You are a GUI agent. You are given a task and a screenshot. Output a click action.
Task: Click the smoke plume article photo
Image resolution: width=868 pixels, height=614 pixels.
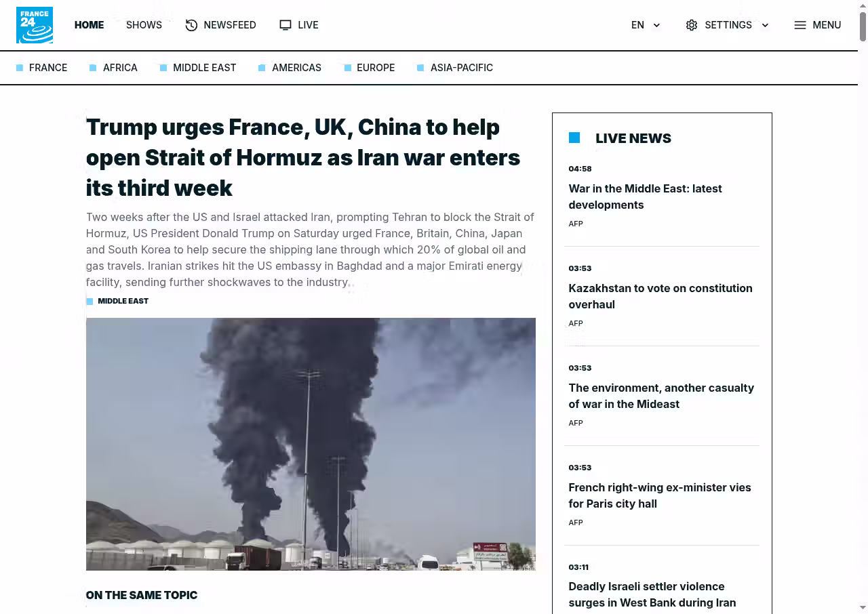[311, 444]
